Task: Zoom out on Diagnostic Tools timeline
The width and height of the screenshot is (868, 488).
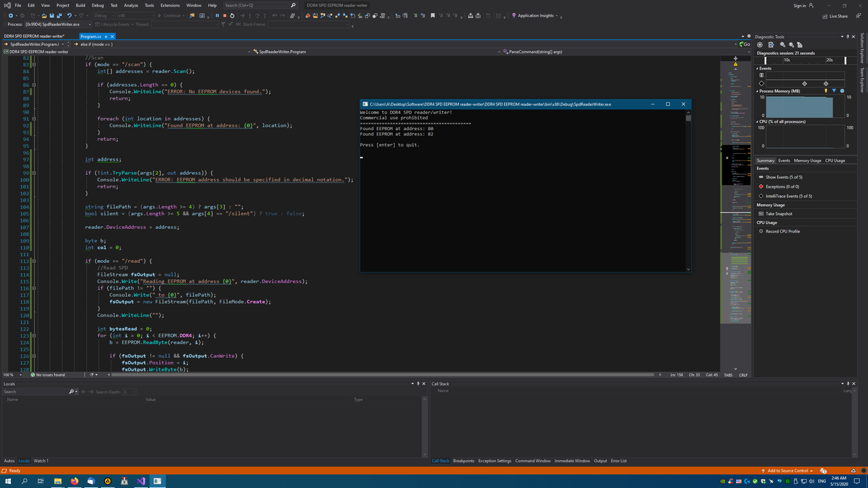Action: point(791,45)
